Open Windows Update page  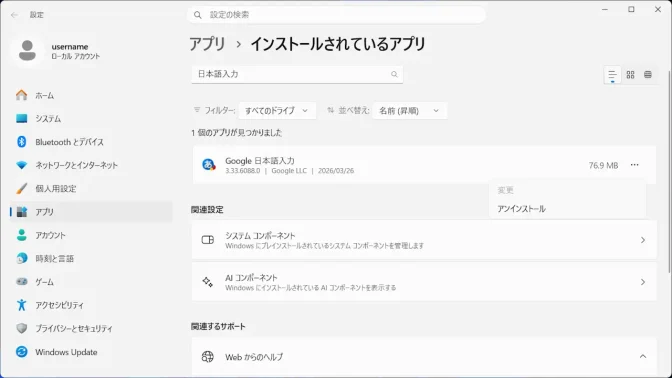tap(91, 352)
